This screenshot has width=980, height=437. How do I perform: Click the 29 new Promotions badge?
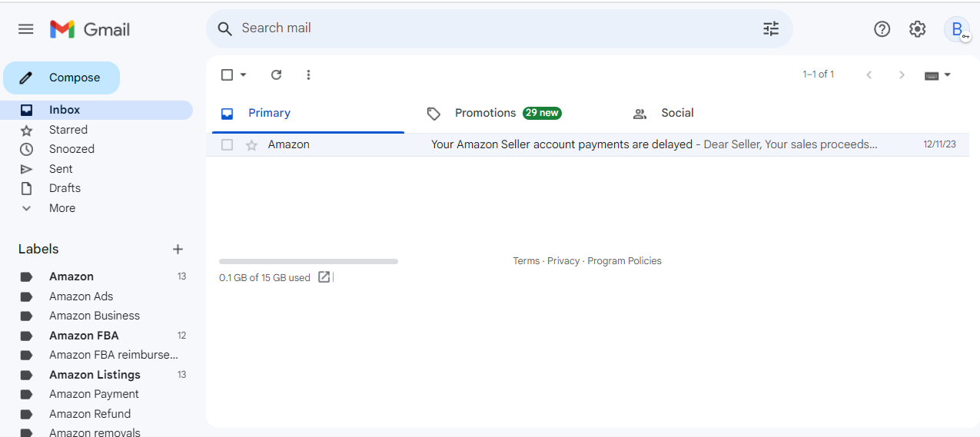coord(542,113)
